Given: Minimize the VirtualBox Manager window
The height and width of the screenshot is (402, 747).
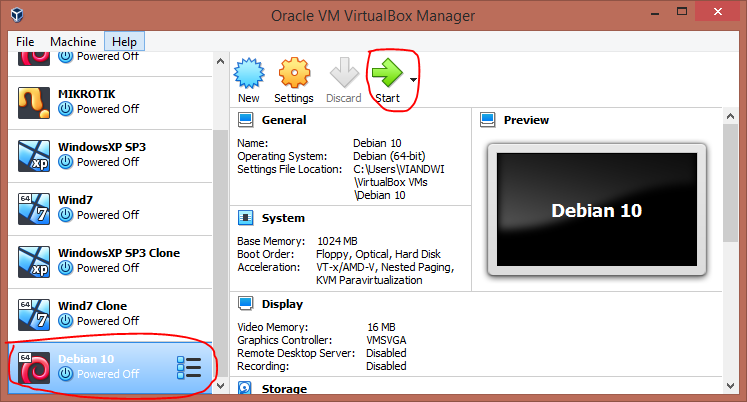Looking at the screenshot, I should click(655, 13).
